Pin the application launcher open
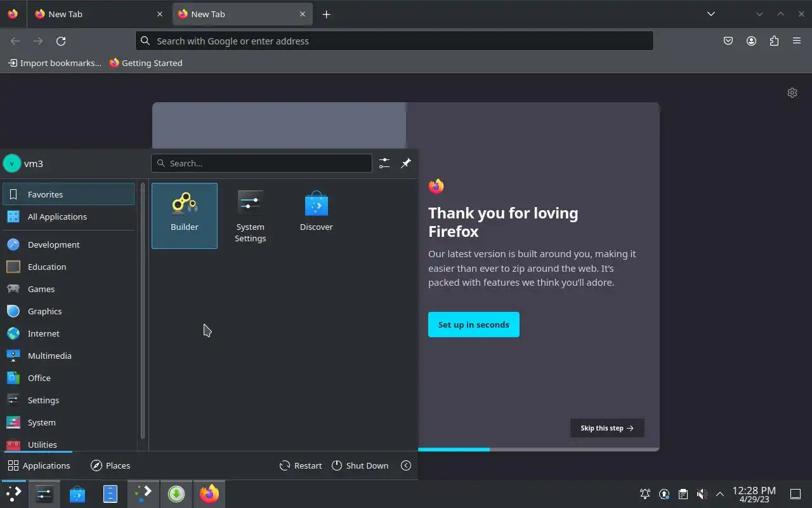812x508 pixels. [x=406, y=163]
